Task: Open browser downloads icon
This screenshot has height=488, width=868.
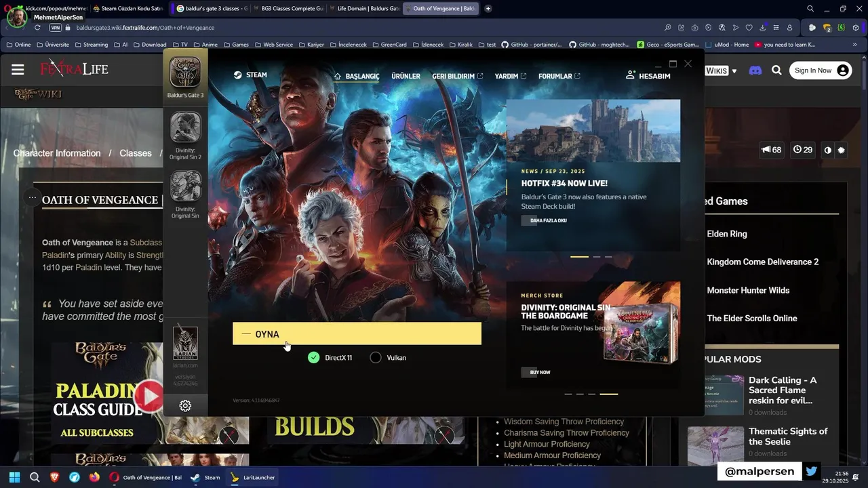Action: click(763, 28)
